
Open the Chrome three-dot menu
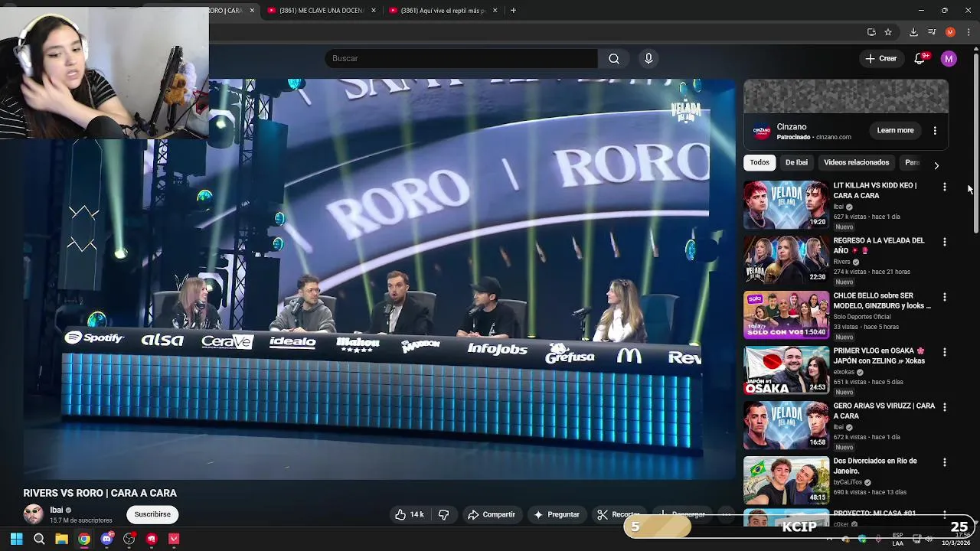click(969, 32)
